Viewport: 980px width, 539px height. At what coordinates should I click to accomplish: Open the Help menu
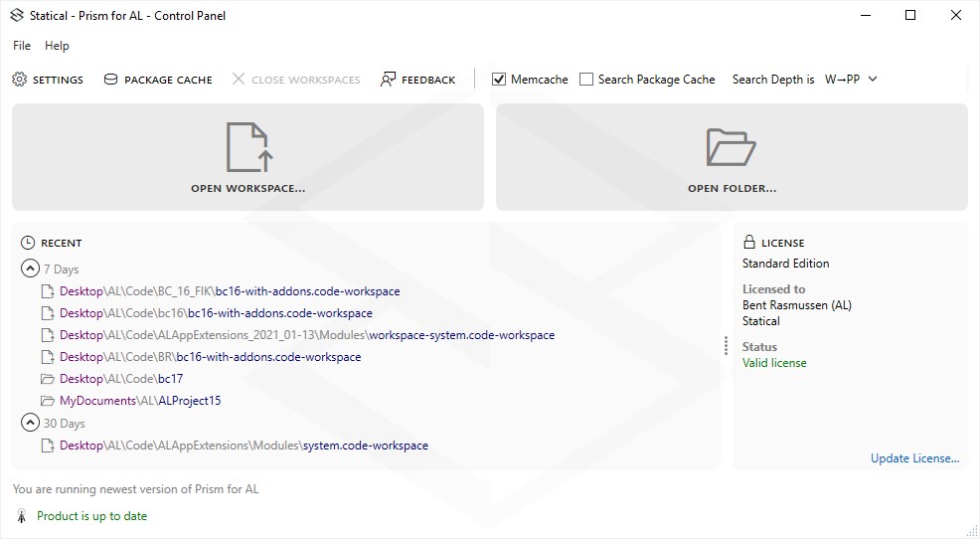pyautogui.click(x=57, y=46)
